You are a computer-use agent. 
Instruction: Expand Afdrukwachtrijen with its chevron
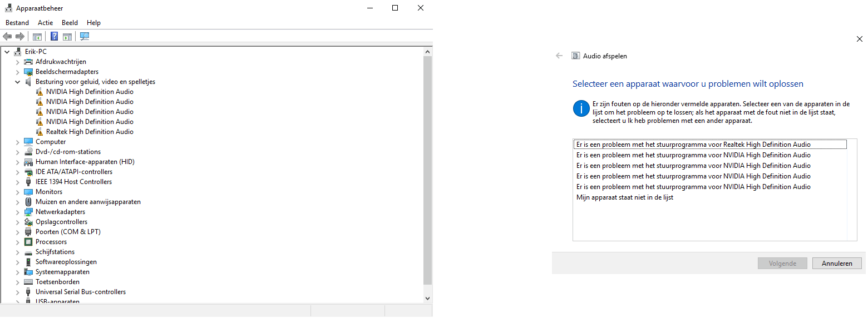pyautogui.click(x=17, y=62)
